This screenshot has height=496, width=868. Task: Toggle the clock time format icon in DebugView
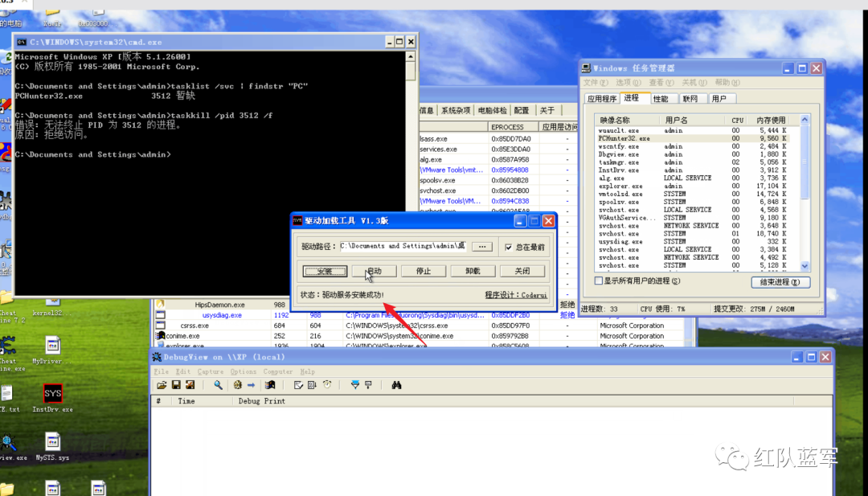[327, 385]
